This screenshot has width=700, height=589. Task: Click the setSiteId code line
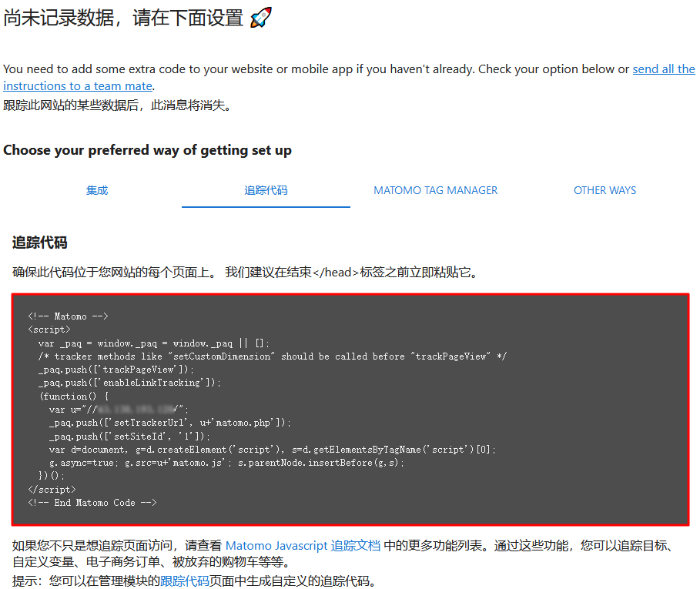pyautogui.click(x=129, y=436)
